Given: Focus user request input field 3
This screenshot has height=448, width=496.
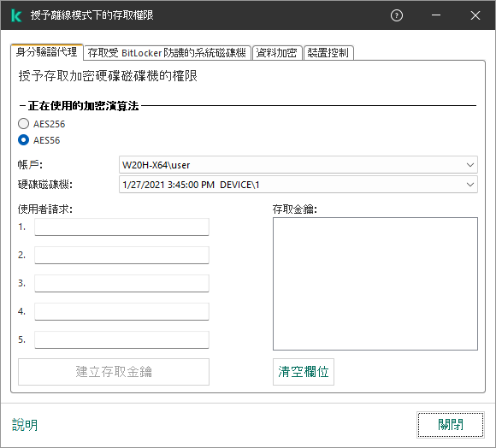Looking at the screenshot, I should [x=121, y=283].
